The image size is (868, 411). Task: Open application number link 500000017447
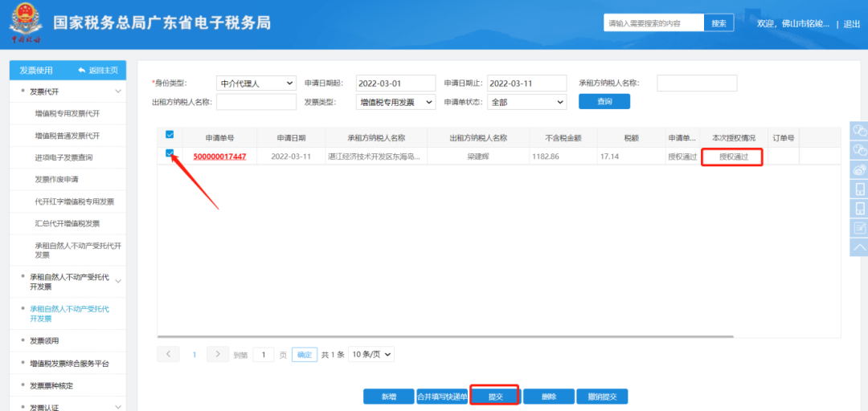tap(219, 157)
